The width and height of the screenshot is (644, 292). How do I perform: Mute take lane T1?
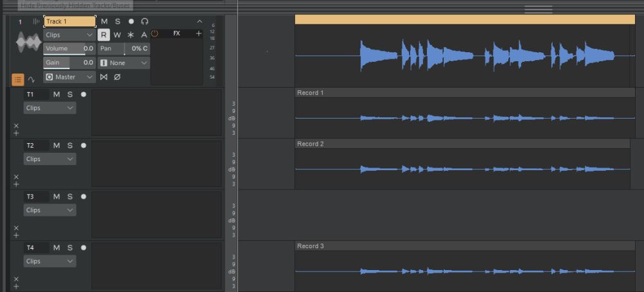tap(57, 95)
